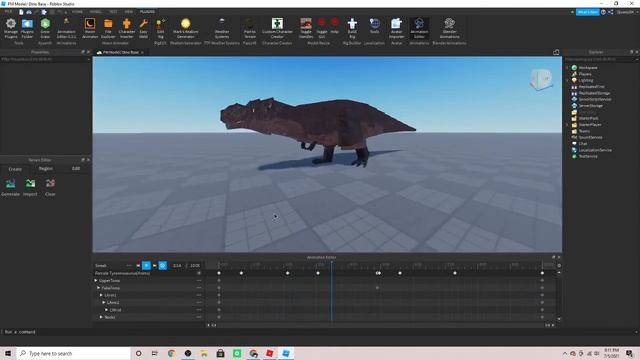Screen dimensions: 640x360
Task: Skip to the previous keyframe
Action: [x=138, y=266]
